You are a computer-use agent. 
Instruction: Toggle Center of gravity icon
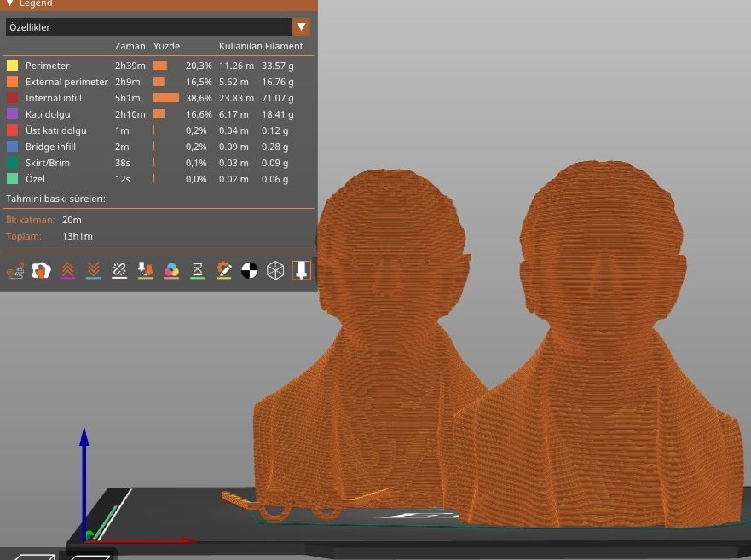250,270
